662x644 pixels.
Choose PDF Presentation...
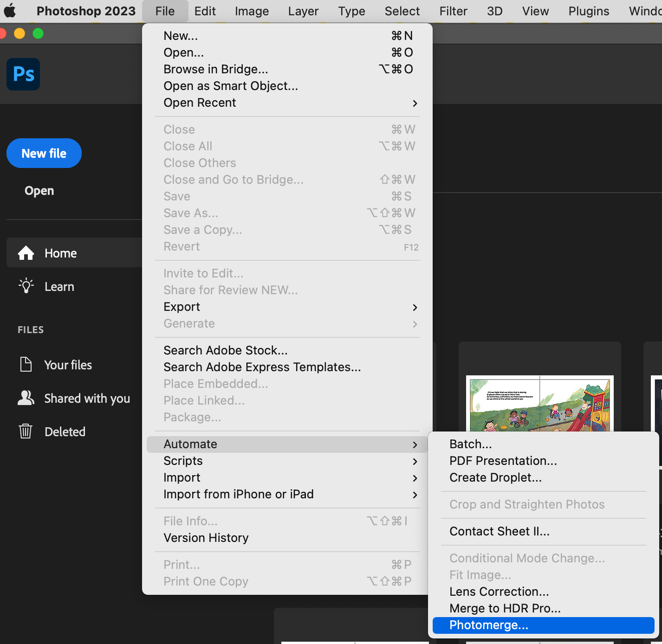coord(543,461)
